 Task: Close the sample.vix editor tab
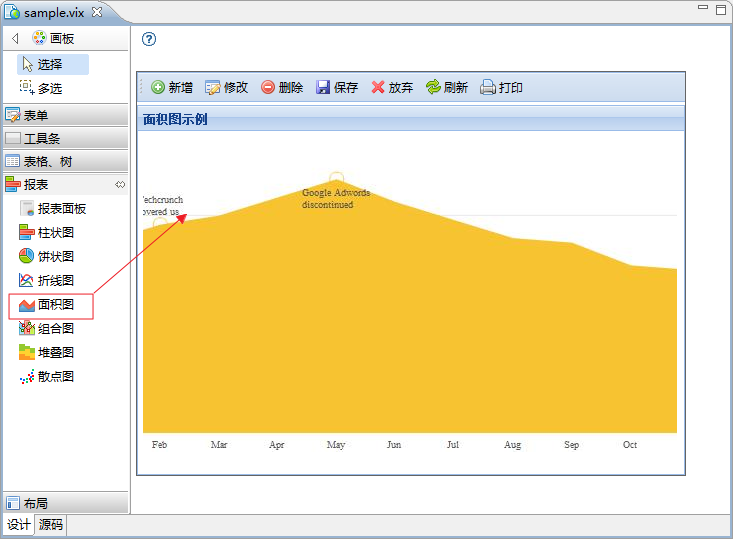[x=97, y=12]
